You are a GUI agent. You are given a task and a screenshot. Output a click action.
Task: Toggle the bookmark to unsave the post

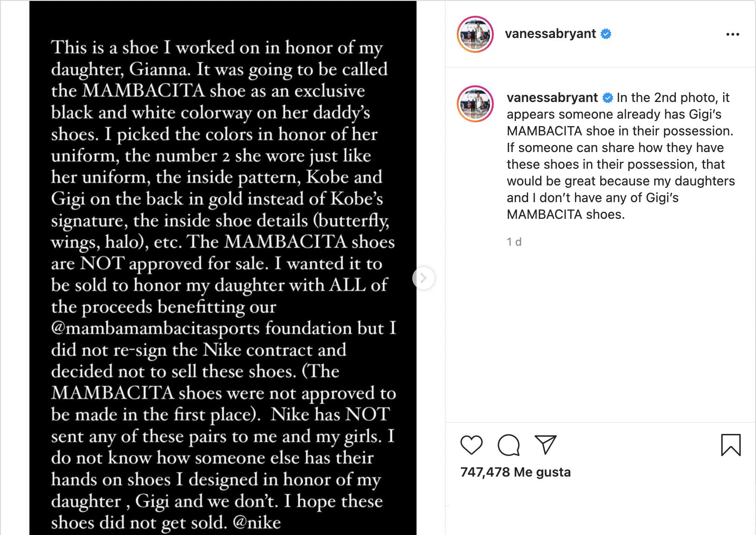(x=731, y=446)
